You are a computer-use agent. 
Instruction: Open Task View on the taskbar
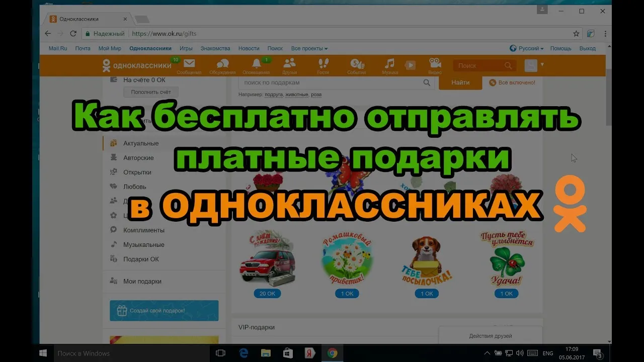pyautogui.click(x=220, y=353)
